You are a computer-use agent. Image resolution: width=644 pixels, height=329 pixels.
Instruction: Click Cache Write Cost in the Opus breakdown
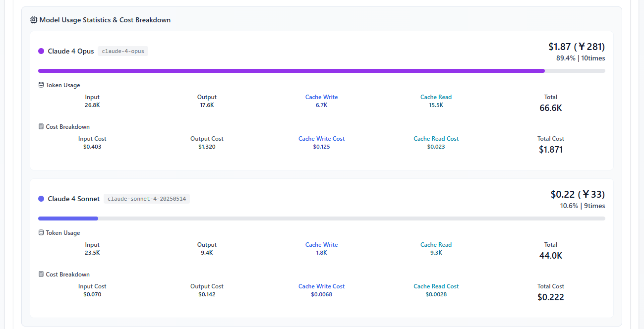(321, 139)
